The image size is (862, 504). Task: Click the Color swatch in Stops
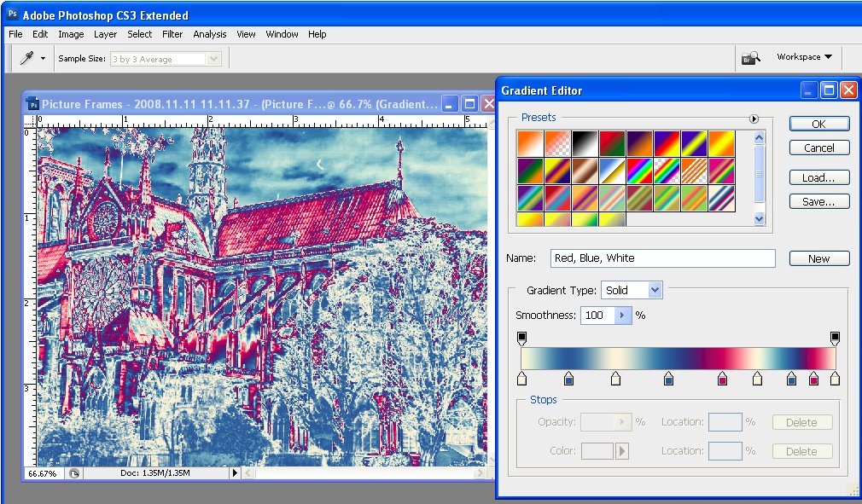click(x=597, y=451)
